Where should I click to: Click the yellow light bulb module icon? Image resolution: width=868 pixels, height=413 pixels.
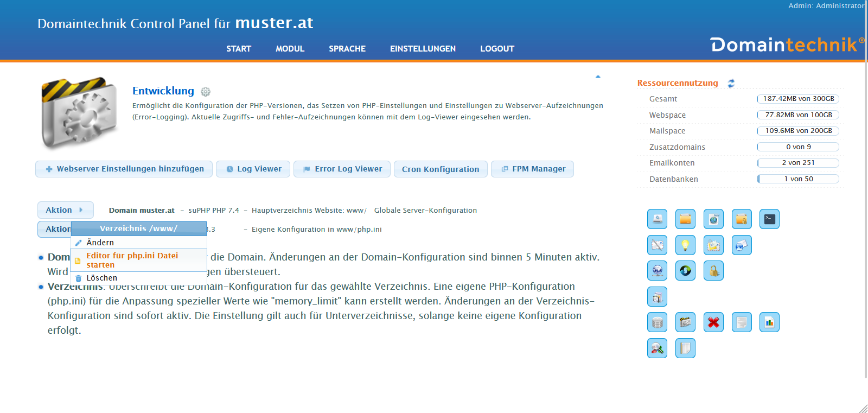tap(685, 245)
